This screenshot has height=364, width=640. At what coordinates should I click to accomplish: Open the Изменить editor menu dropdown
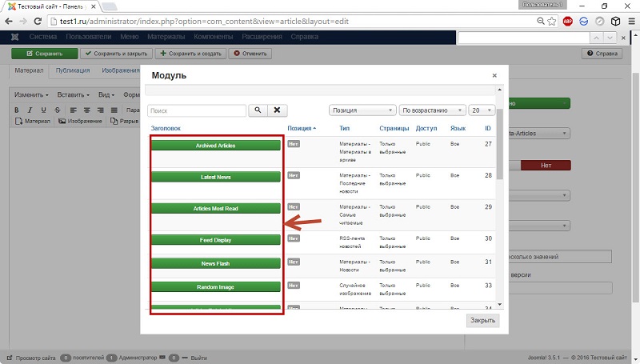(31, 94)
